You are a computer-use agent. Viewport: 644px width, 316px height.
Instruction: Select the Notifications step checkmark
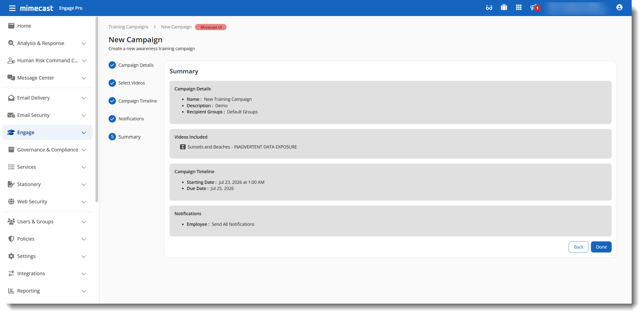(112, 119)
